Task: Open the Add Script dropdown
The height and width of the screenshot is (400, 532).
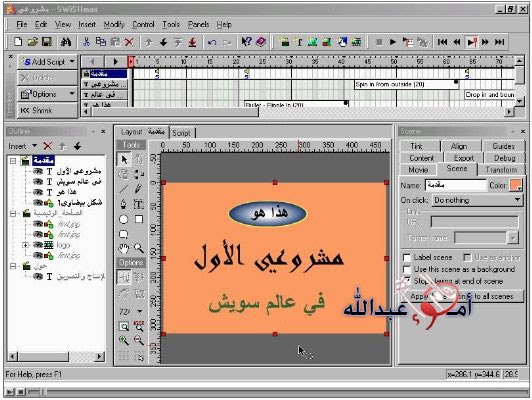Action: [x=48, y=62]
